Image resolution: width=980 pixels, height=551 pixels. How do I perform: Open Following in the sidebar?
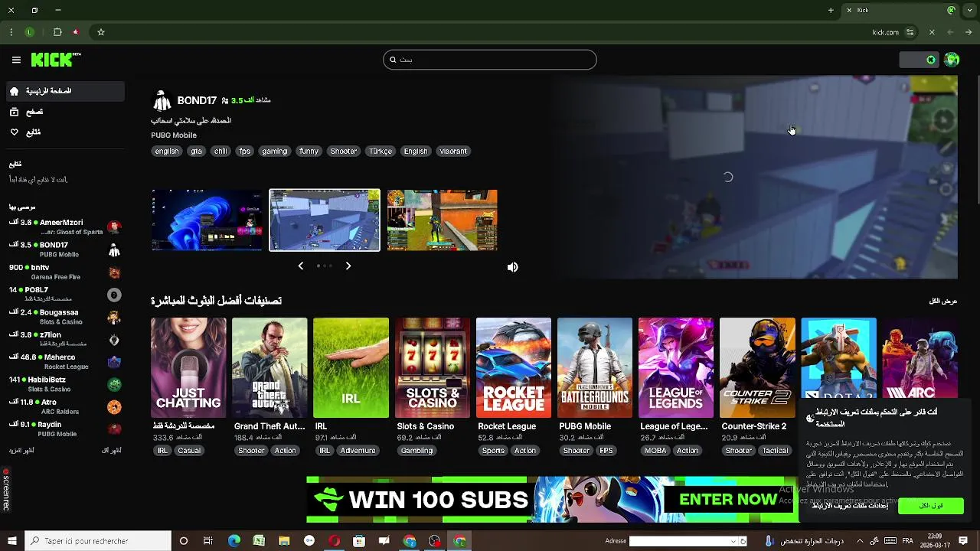coord(65,132)
